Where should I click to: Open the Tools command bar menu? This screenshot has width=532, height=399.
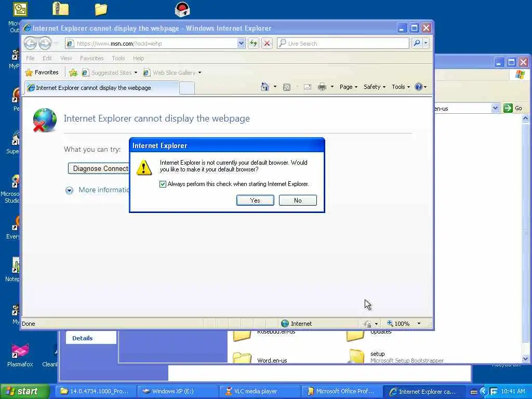pyautogui.click(x=401, y=87)
